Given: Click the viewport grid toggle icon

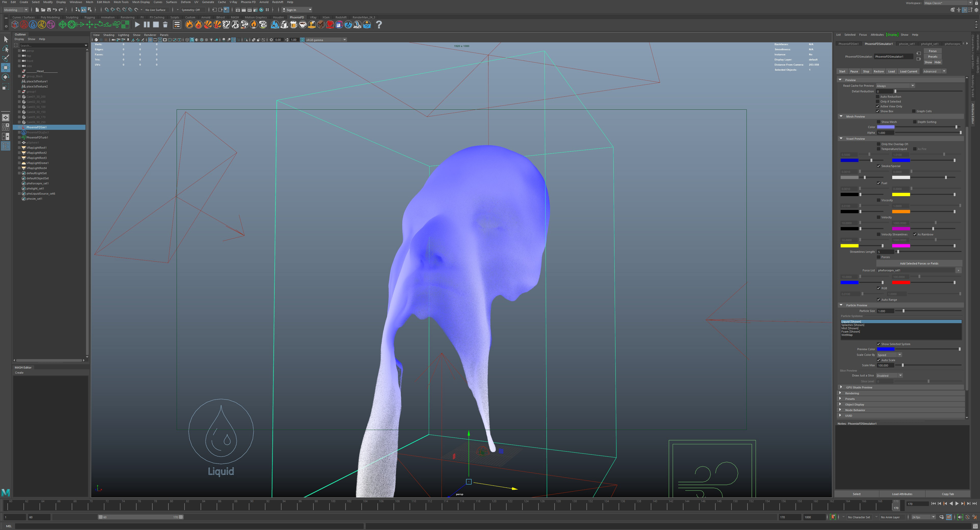Looking at the screenshot, I should click(150, 40).
